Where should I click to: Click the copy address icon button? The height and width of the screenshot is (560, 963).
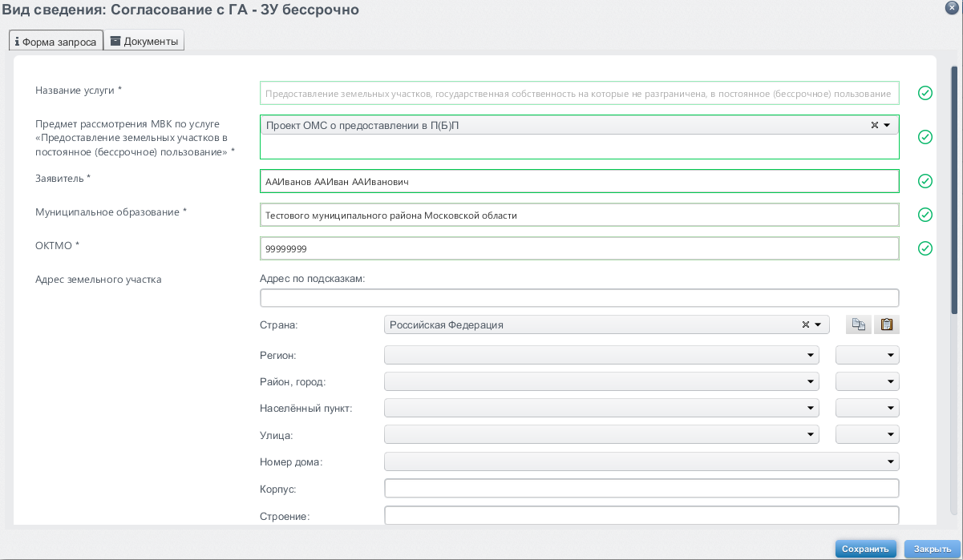(859, 324)
